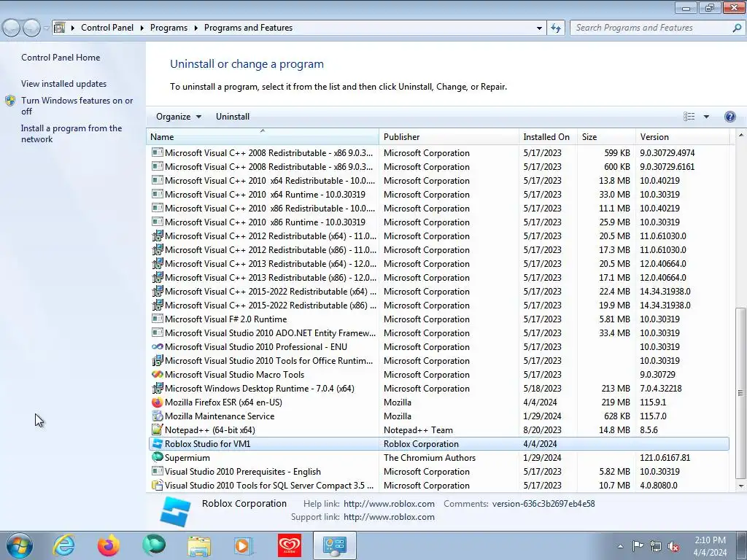
Task: Sort by Installed On column header
Action: tap(548, 136)
